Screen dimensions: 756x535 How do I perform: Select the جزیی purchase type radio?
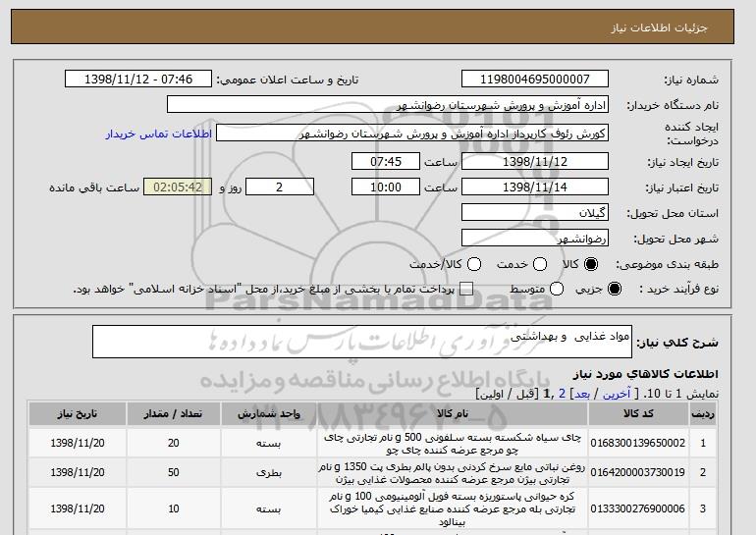click(615, 289)
